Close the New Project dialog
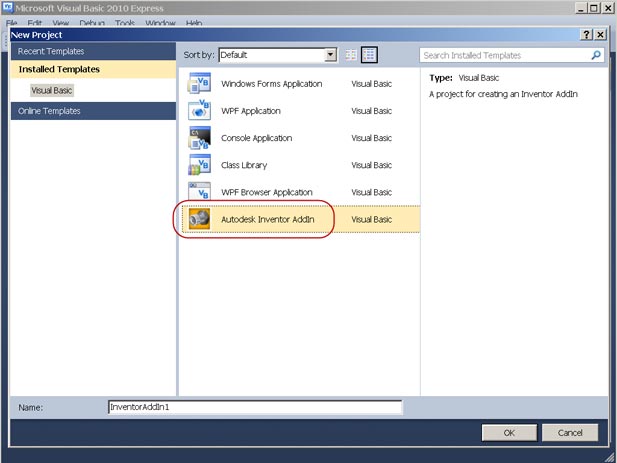Screen dimensions: 617x463 point(600,34)
